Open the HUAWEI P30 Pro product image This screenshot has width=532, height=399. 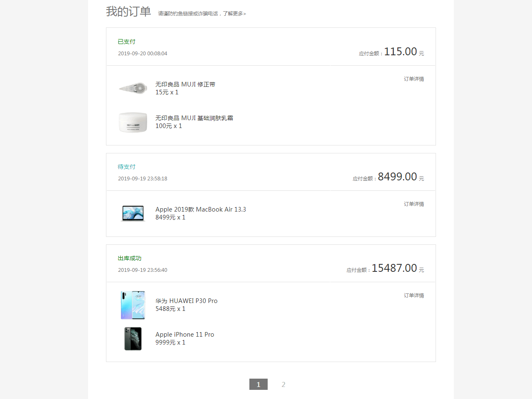point(133,305)
